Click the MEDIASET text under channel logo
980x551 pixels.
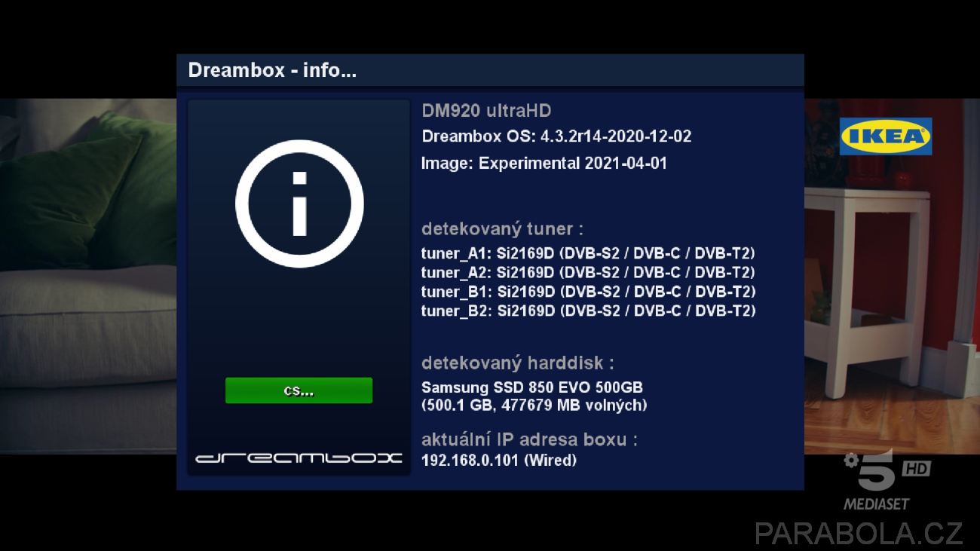click(876, 504)
